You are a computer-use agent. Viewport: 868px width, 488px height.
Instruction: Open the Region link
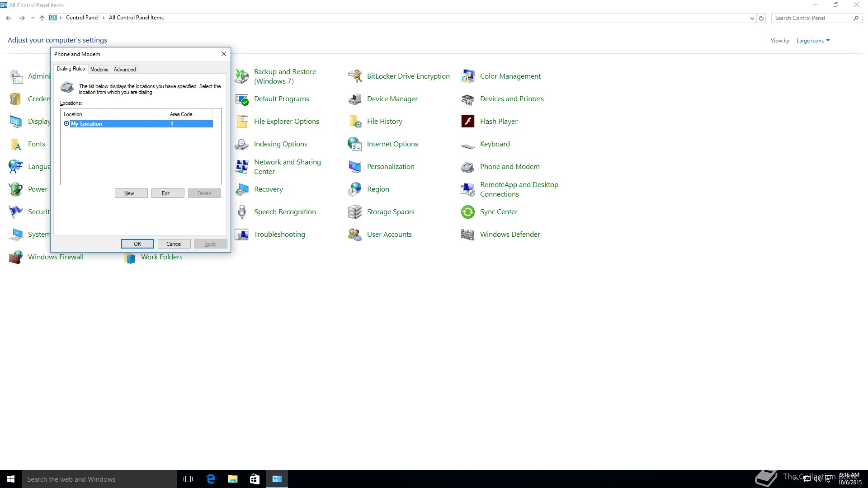point(378,189)
